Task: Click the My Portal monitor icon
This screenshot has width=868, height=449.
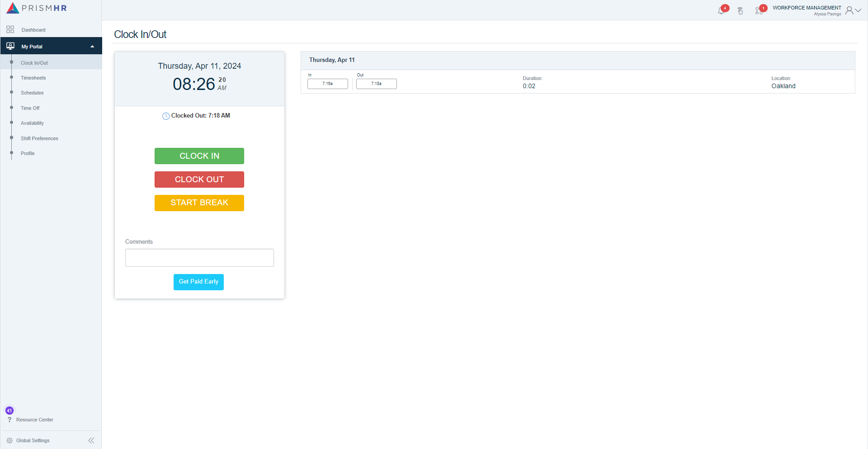Action: pos(10,46)
